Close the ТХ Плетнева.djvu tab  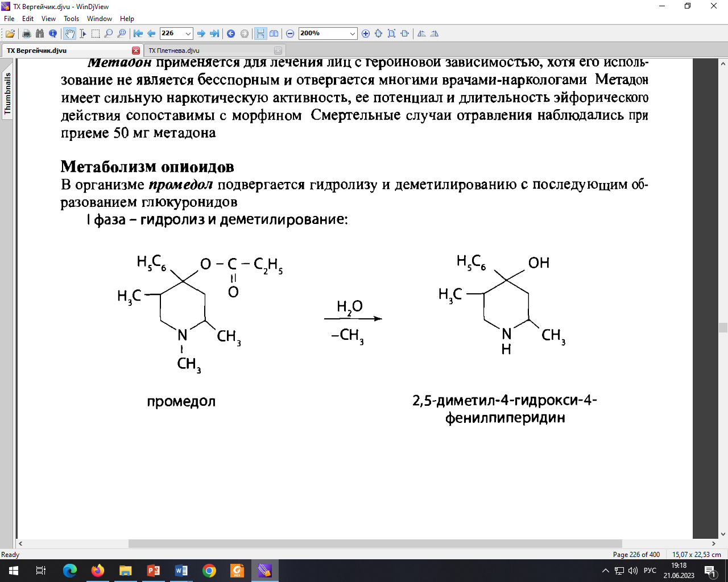pyautogui.click(x=278, y=51)
